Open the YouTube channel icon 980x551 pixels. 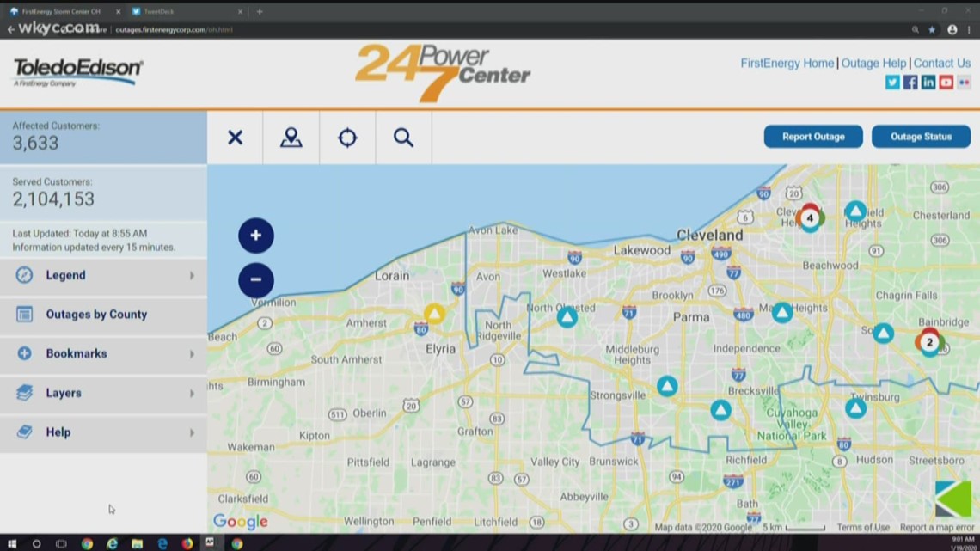click(946, 82)
